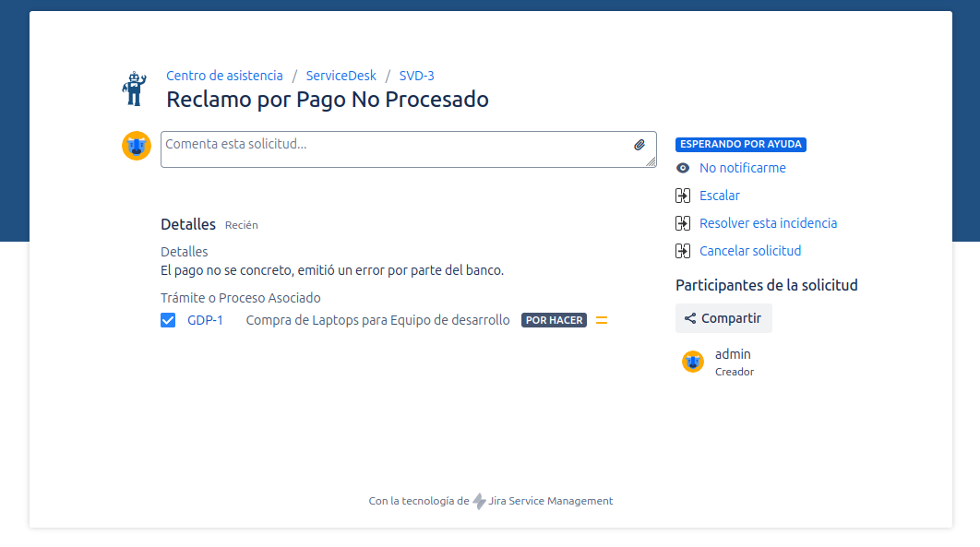980x547 pixels.
Task: Click the avatar next to the comment box
Action: click(137, 146)
